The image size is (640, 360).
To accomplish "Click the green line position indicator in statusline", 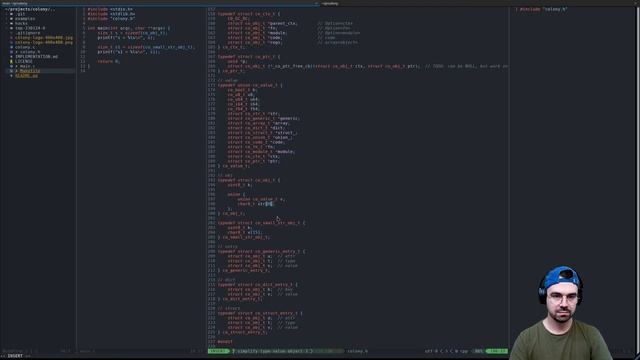I will point(497,351).
